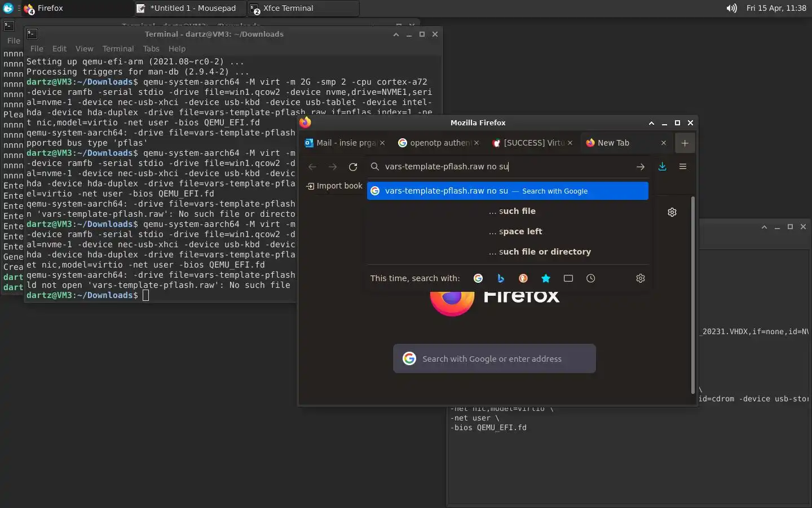
Task: Open the clock showing Fri 15 Apr
Action: click(x=776, y=8)
